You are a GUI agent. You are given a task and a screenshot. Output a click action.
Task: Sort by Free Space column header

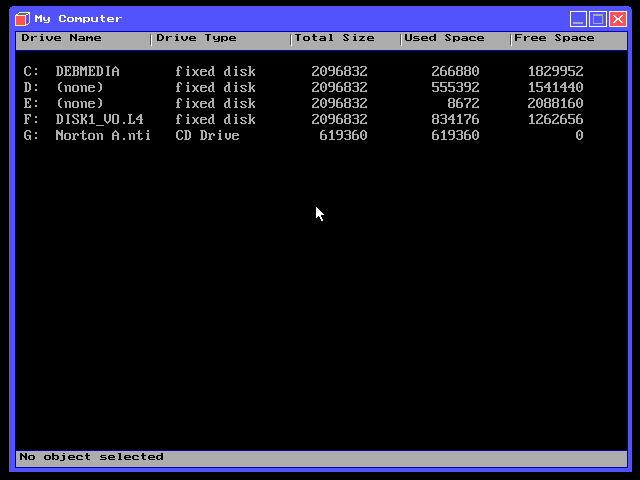(569, 40)
